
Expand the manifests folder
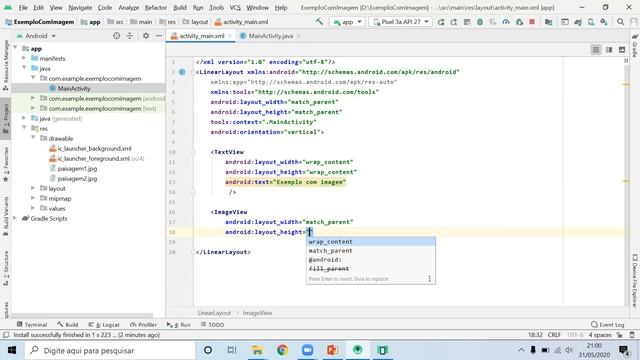coord(24,58)
